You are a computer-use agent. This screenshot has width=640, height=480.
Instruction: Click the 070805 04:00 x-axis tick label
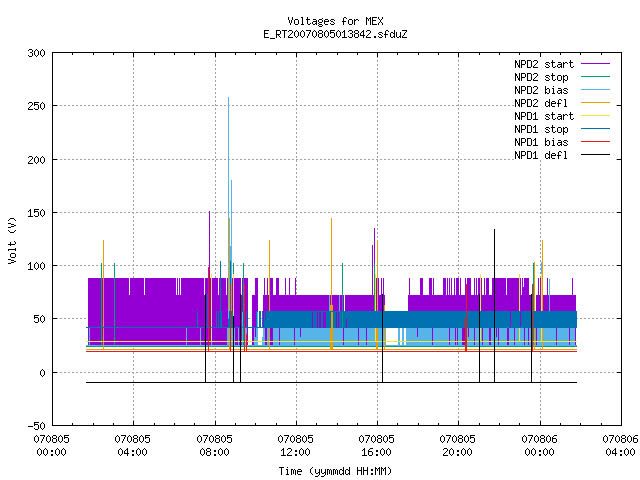coord(133,446)
